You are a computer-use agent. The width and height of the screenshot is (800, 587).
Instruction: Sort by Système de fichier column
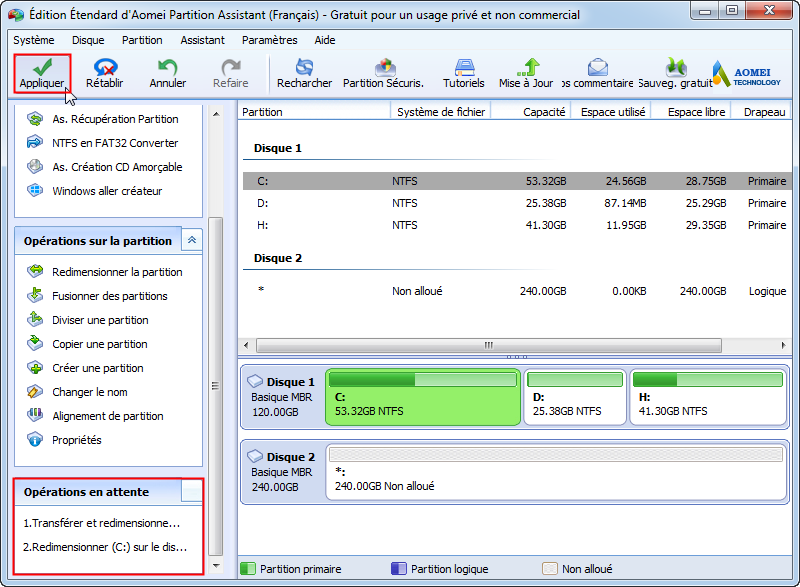click(440, 112)
